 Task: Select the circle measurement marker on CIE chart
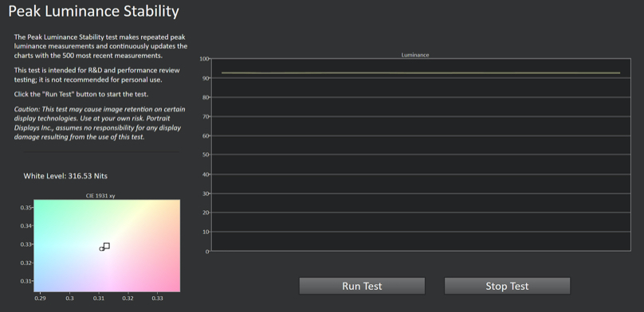[x=102, y=248]
